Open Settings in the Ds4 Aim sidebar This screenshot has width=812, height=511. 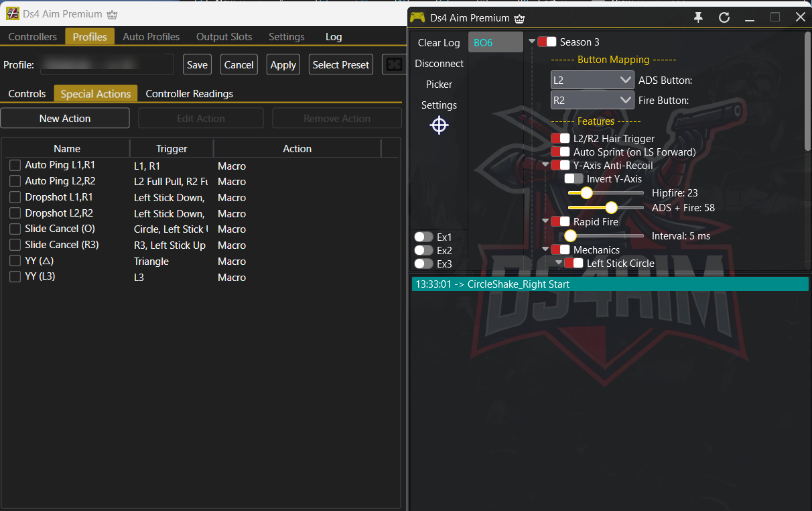point(439,105)
